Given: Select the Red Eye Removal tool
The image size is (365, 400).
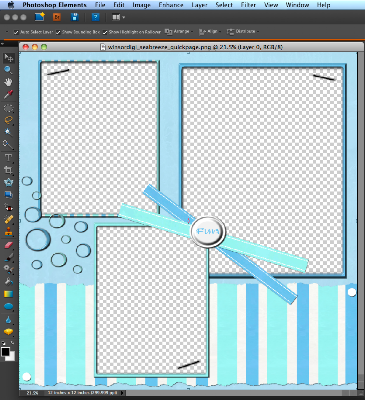Looking at the screenshot, I should click(8, 207).
